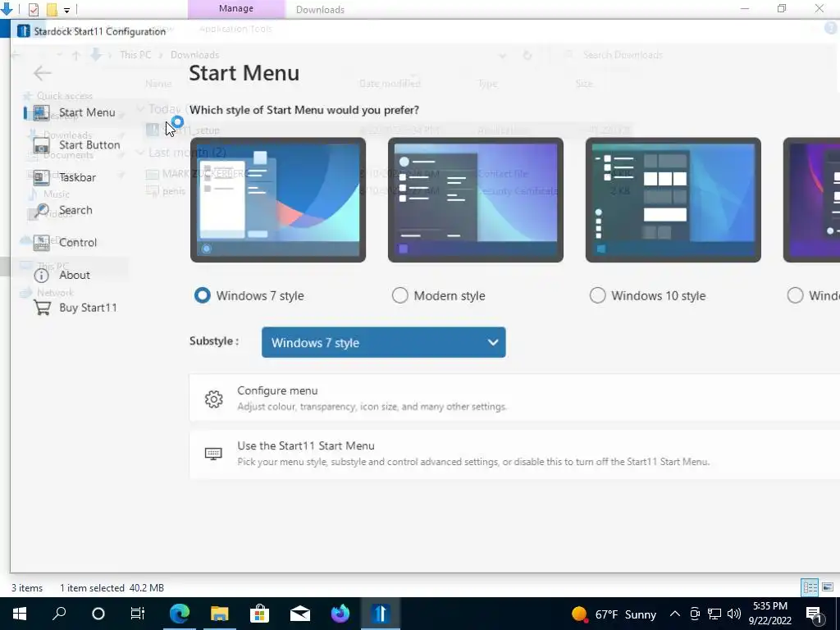The width and height of the screenshot is (840, 630).
Task: Click the Windows Start button
Action: [20, 614]
